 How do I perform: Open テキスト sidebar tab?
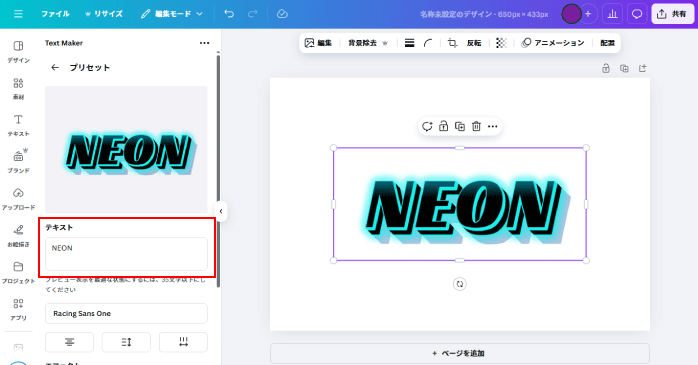tap(18, 126)
